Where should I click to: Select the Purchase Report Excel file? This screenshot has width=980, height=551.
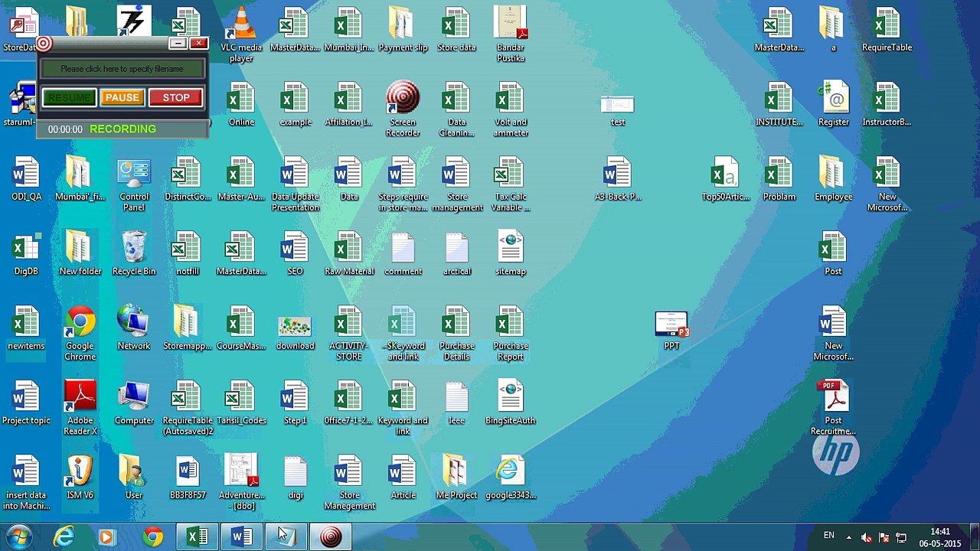pyautogui.click(x=511, y=334)
